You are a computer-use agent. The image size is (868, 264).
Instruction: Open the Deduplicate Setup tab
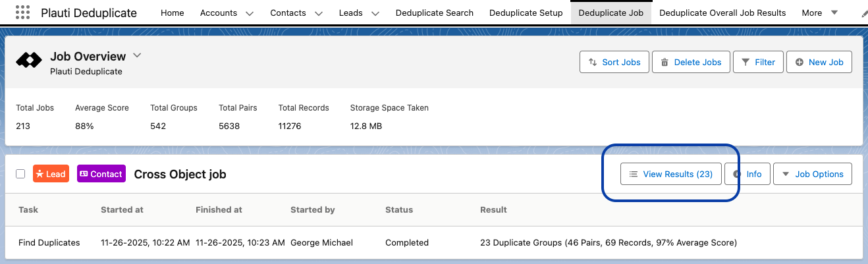pyautogui.click(x=526, y=13)
